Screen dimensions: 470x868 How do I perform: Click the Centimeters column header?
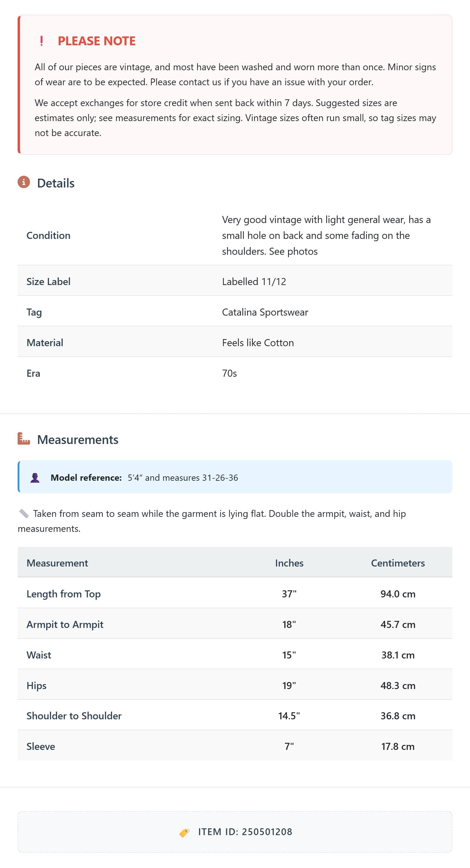[x=398, y=563]
